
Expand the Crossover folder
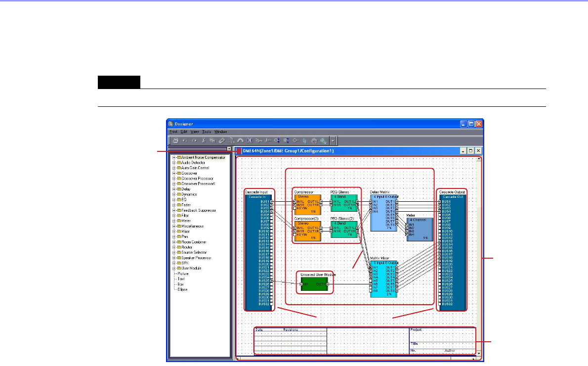tap(174, 174)
